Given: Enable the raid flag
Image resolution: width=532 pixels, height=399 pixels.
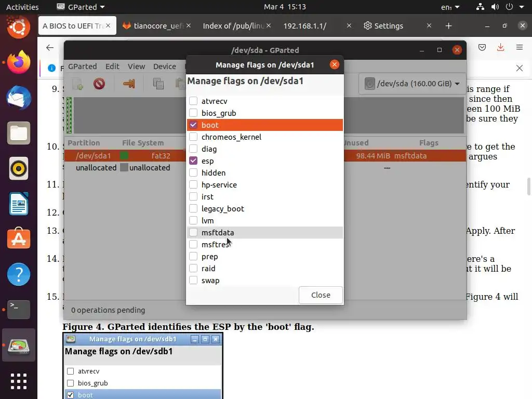Looking at the screenshot, I should pyautogui.click(x=193, y=269).
